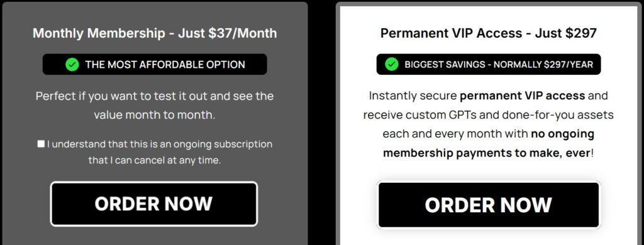The width and height of the screenshot is (644, 245).
Task: Click the Monthly Membership heading
Action: [155, 33]
